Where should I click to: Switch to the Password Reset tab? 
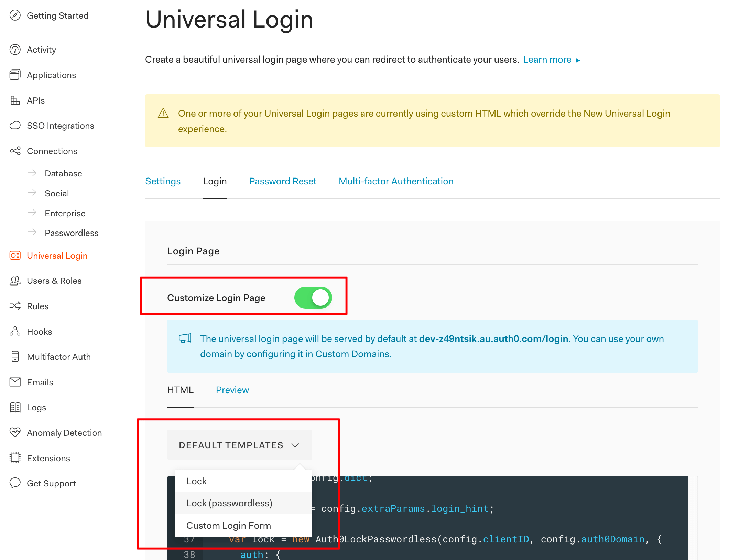[283, 181]
